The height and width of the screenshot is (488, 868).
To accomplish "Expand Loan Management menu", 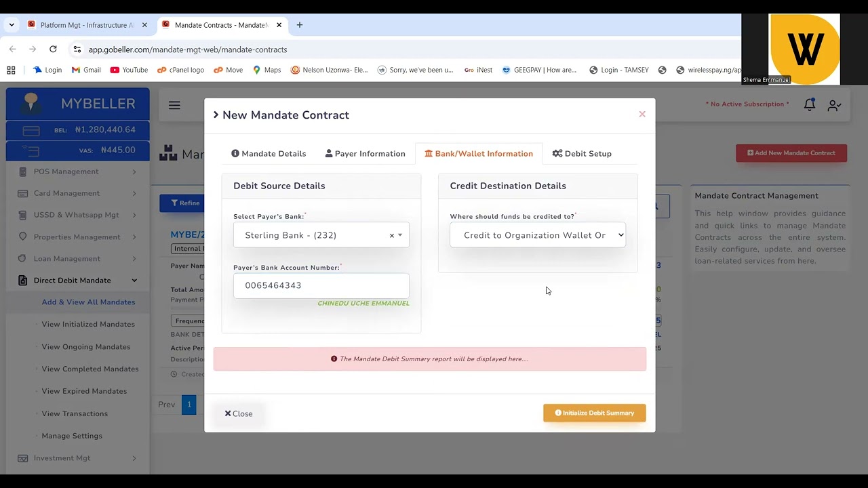I will [x=78, y=258].
